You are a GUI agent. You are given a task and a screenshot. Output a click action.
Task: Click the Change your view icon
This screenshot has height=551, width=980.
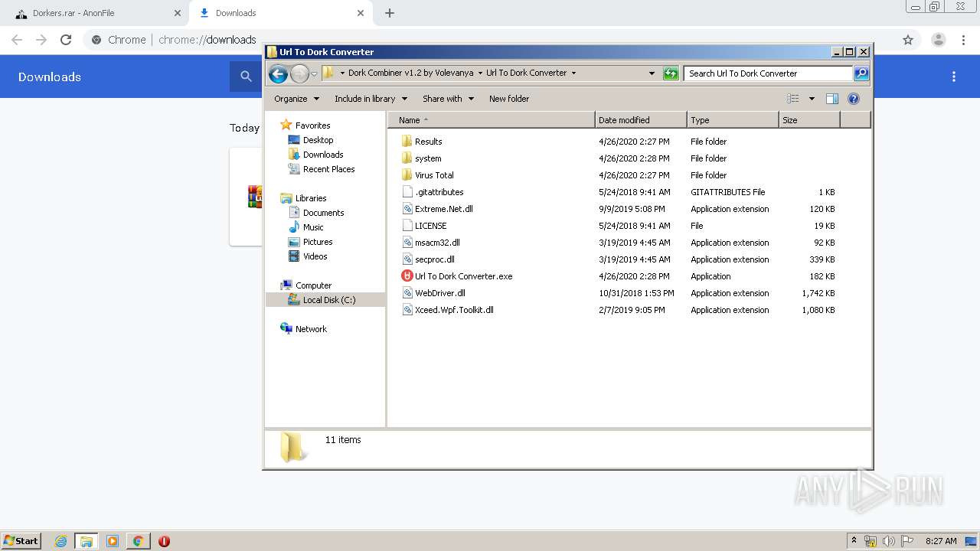793,99
